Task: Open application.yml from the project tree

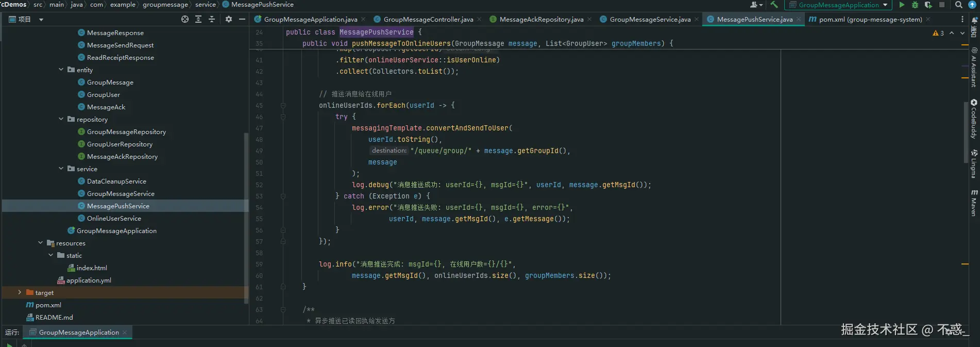Action: coord(89,280)
